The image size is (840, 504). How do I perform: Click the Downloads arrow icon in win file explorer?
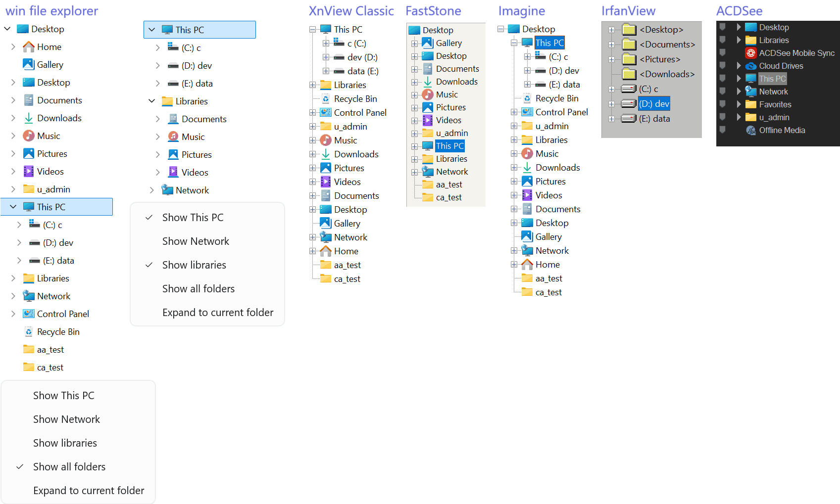point(29,118)
